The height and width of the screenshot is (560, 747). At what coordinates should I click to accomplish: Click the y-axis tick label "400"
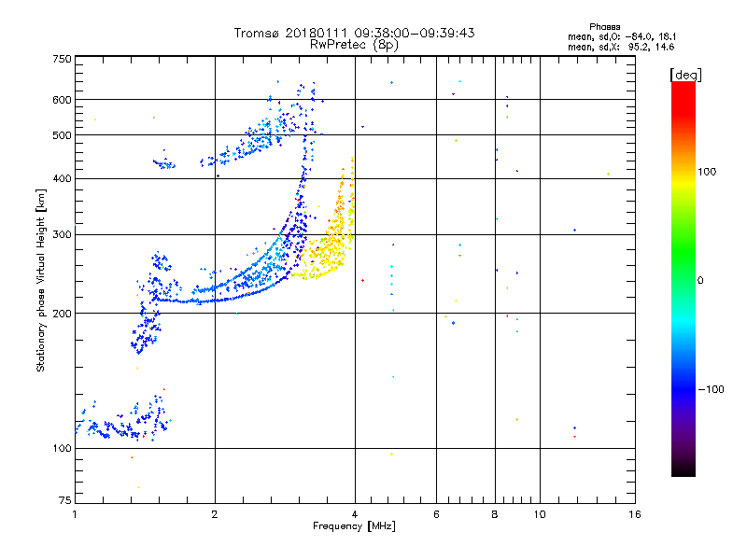(62, 179)
